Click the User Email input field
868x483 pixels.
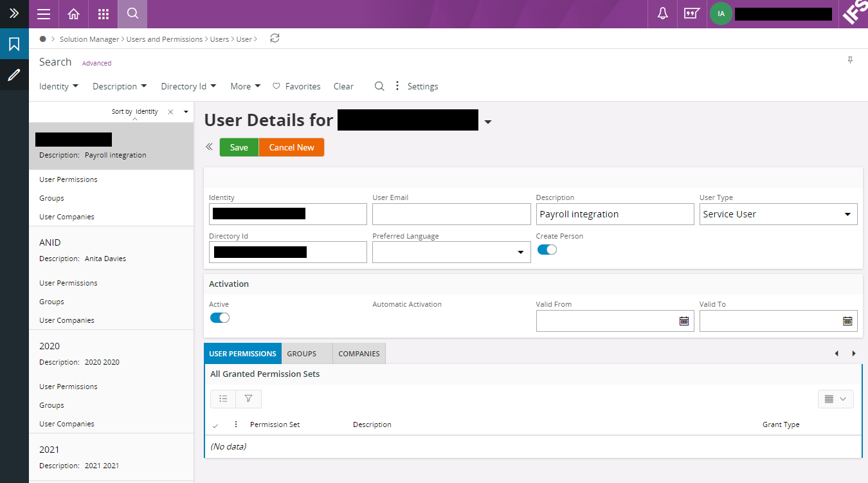coord(451,214)
